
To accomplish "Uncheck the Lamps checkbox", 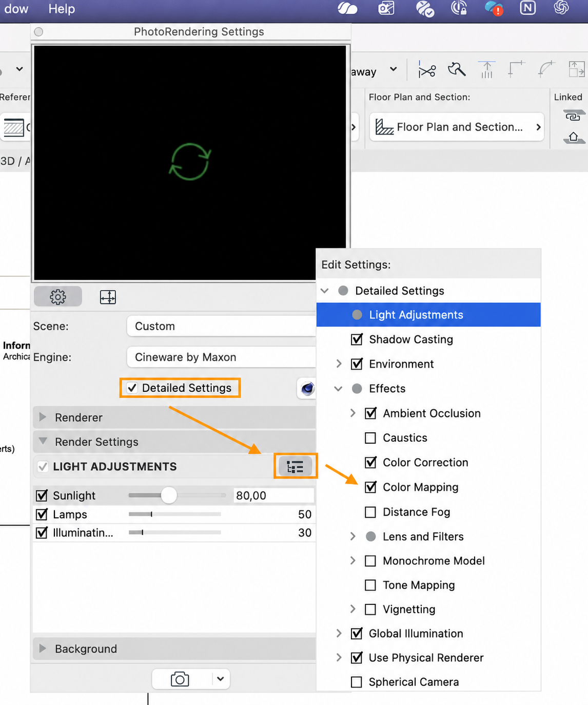I will point(42,514).
